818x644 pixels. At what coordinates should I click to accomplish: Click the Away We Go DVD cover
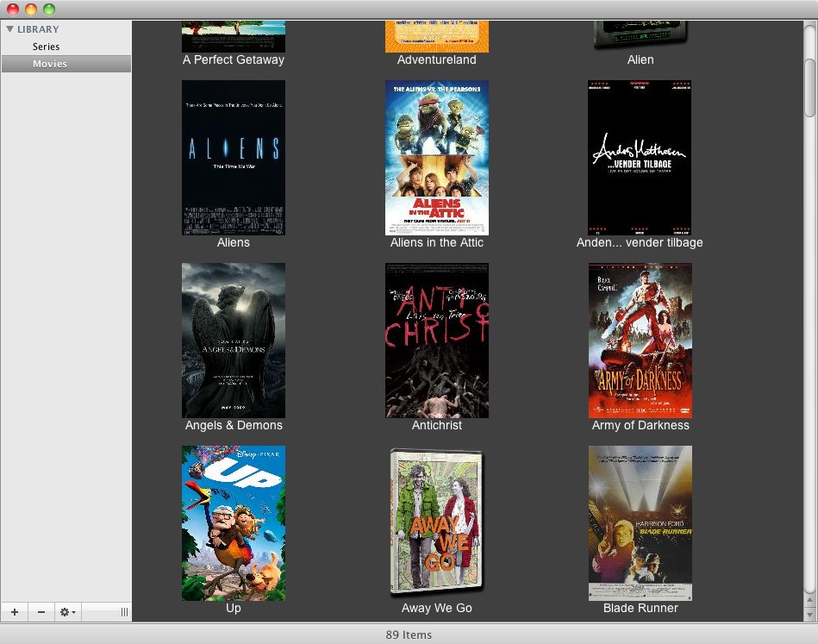tap(437, 523)
